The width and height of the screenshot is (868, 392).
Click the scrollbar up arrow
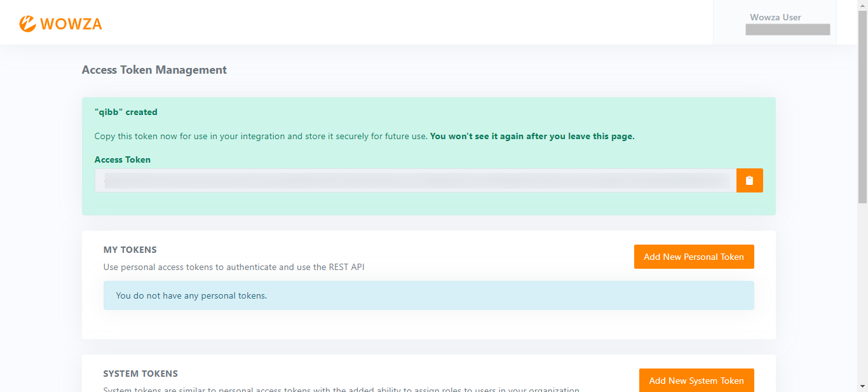coord(862,5)
